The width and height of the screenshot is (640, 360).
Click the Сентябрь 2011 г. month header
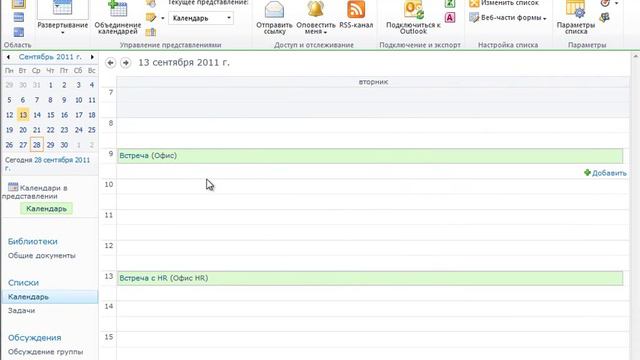(50, 57)
